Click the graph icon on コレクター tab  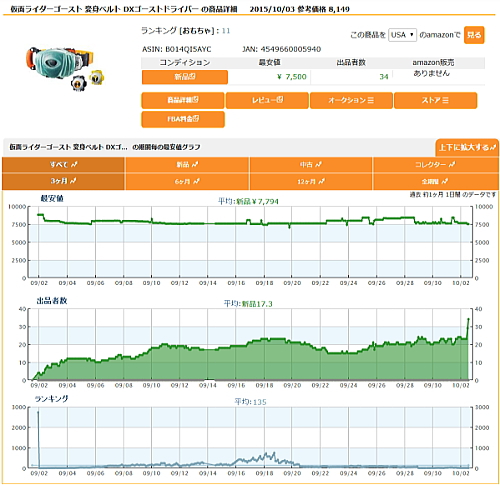(452, 165)
